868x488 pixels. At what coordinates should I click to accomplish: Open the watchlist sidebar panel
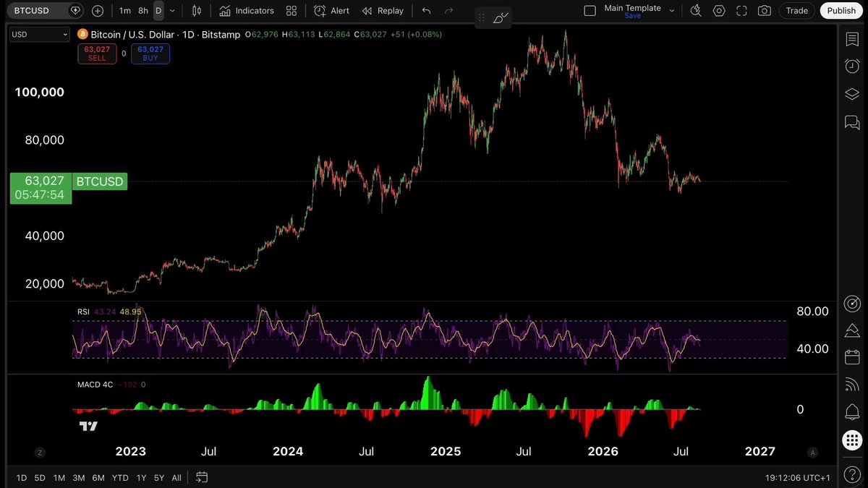click(852, 38)
